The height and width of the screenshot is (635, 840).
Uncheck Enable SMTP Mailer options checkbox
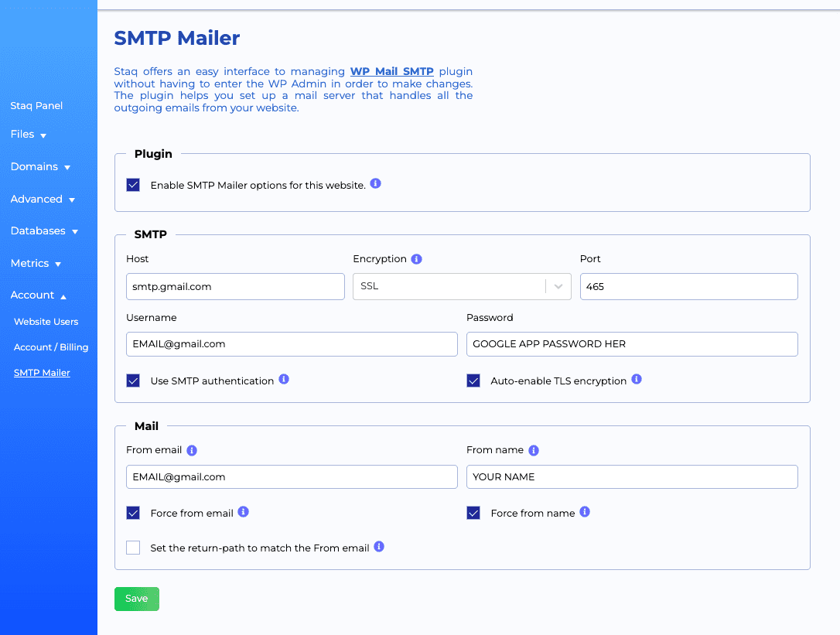click(133, 185)
